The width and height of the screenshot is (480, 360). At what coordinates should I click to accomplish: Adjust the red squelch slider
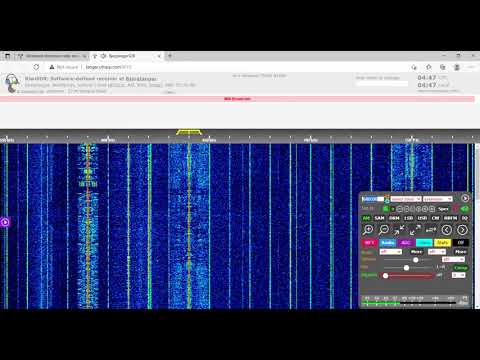[x=386, y=275]
